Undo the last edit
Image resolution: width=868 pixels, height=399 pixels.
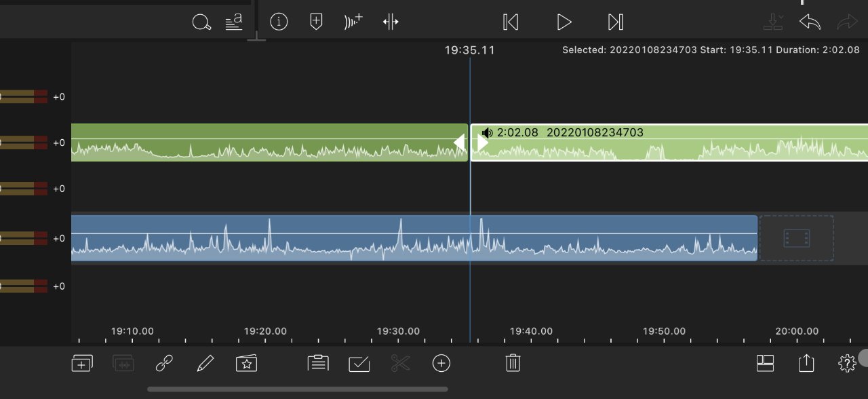click(x=810, y=22)
